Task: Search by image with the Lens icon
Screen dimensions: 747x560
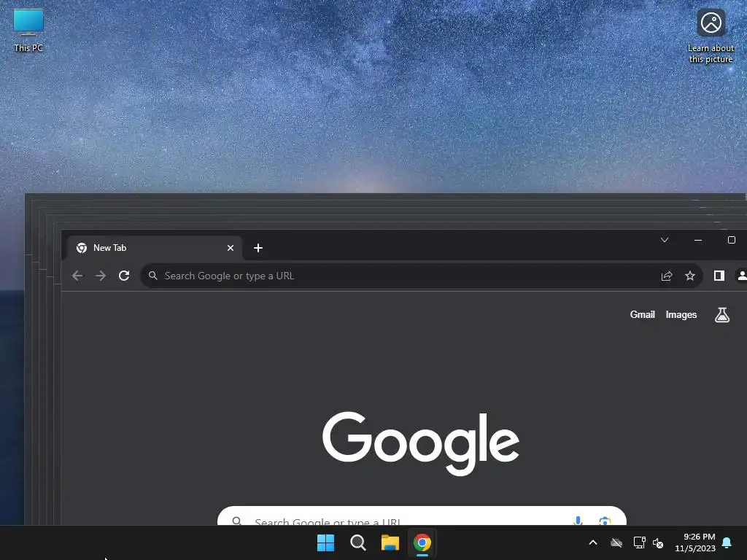Action: 605,521
